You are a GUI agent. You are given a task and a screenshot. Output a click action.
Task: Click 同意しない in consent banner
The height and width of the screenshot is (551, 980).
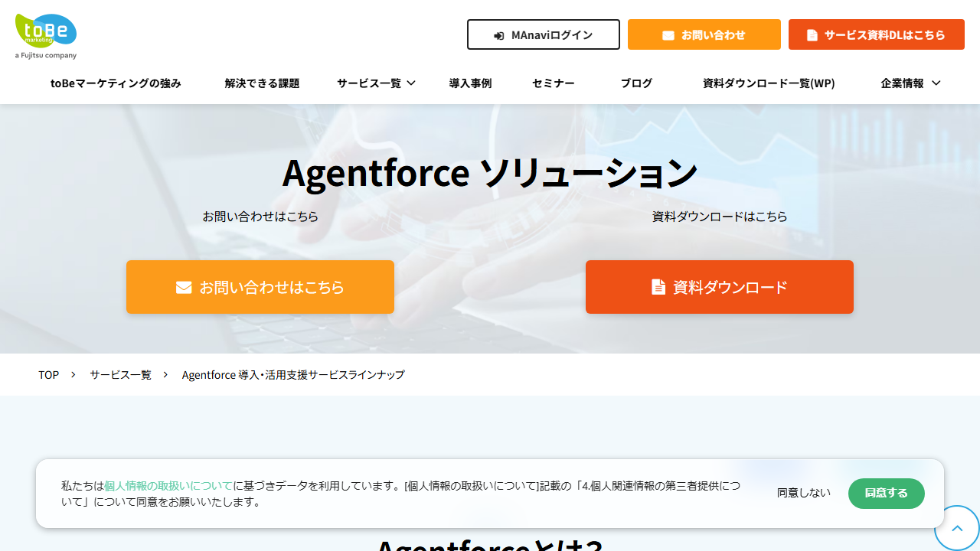point(804,493)
